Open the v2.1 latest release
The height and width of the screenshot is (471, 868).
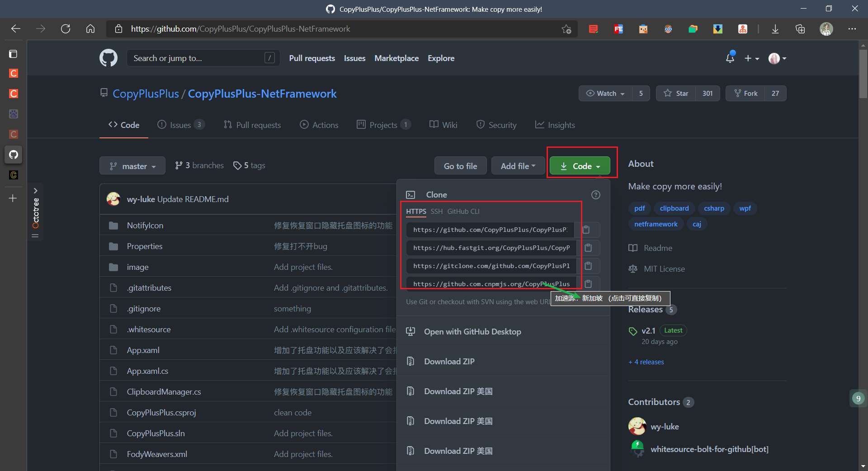tap(648, 330)
